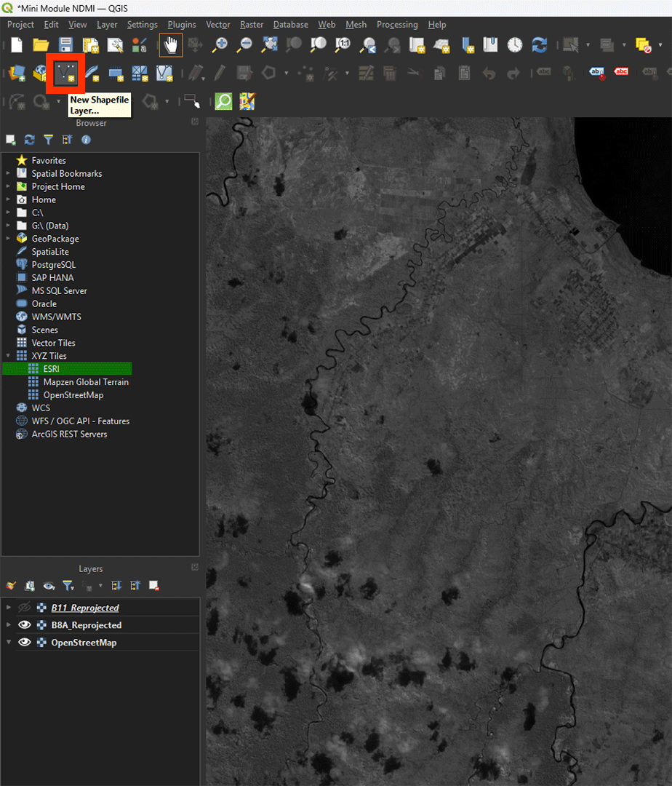Screen dimensions: 672x786
Task: Click the Refresh map canvas icon
Action: (x=539, y=45)
